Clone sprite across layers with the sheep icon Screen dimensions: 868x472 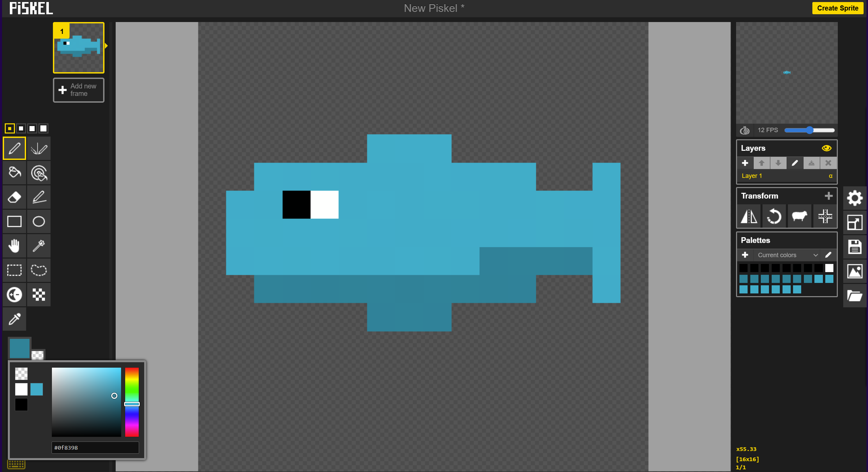click(799, 216)
